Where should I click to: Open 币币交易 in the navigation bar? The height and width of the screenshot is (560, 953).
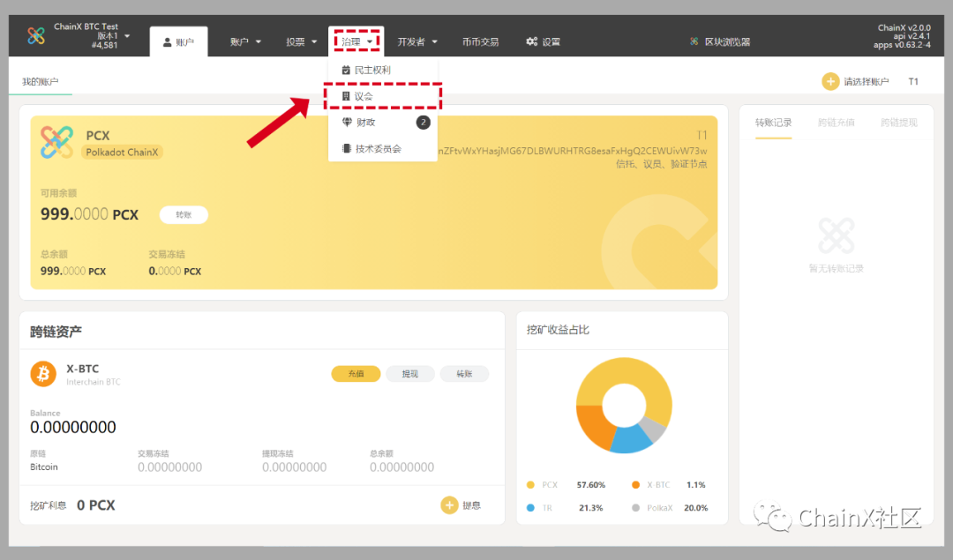[x=480, y=42]
